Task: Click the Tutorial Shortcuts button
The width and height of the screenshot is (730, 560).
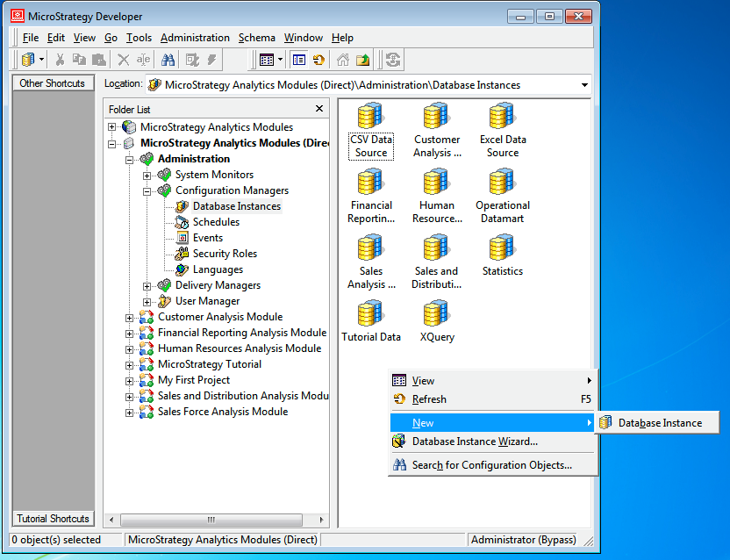Action: [53, 519]
